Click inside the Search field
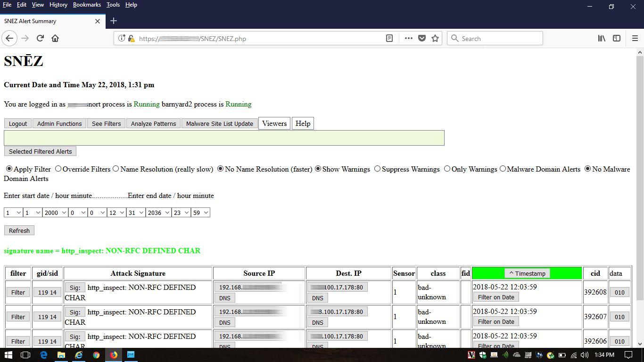Viewport: 644px width, 362px height. pos(495,38)
